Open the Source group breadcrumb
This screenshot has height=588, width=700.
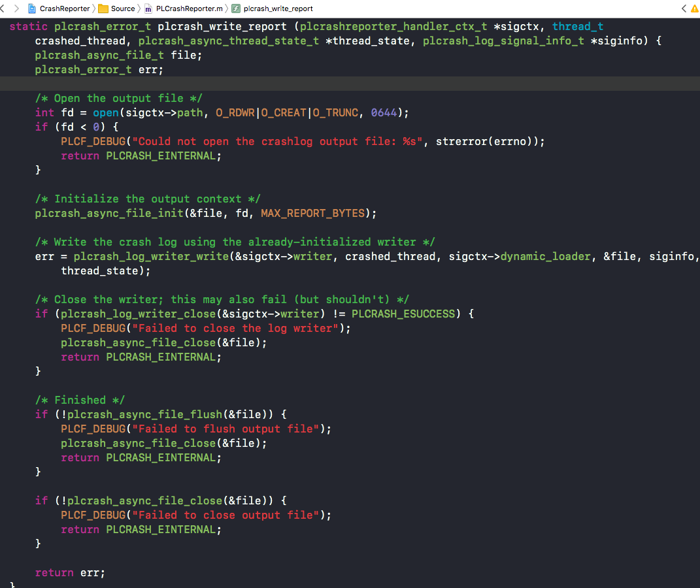click(123, 8)
